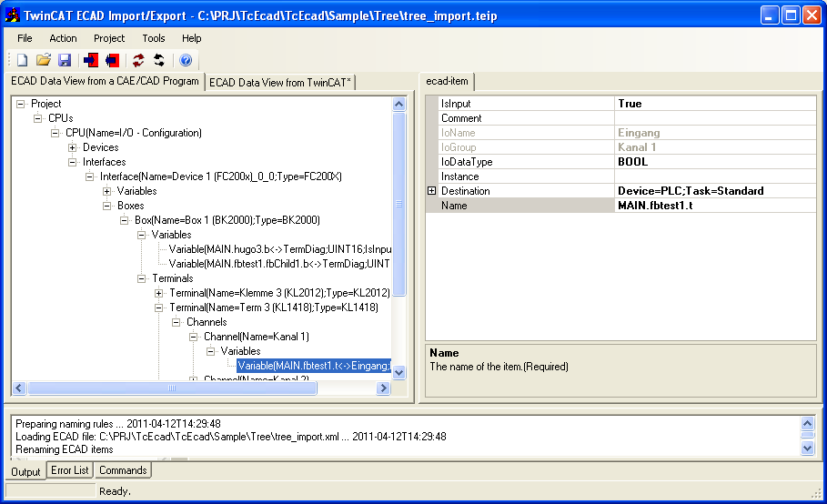
Task: Collapse the Interface(Name=Device 1 (FC200x) node
Action: coord(90,176)
